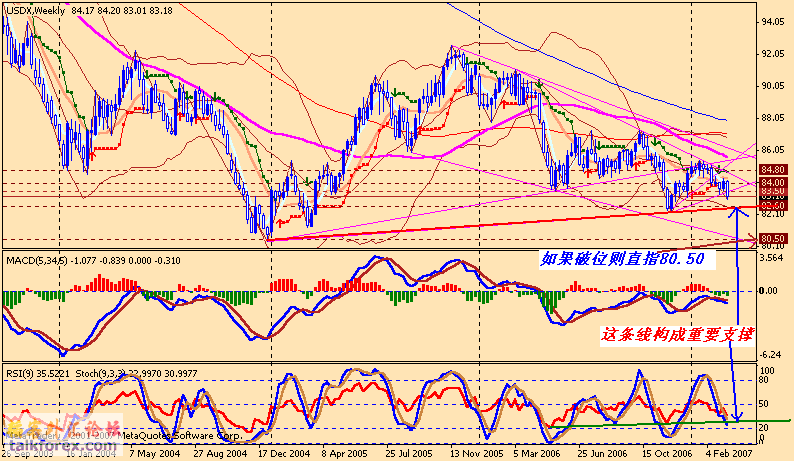Viewport: 794px width, 461px height.
Task: Click the -6.24 MACD scale value
Action: [x=771, y=355]
